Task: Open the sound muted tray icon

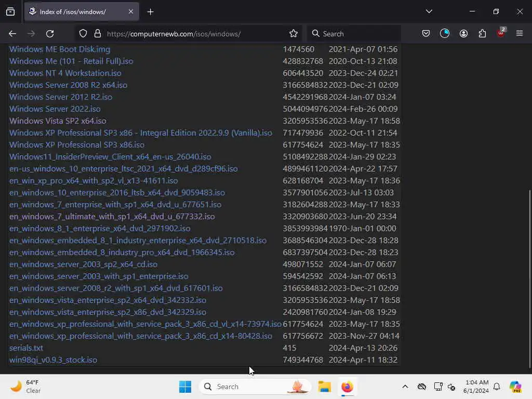Action: pyautogui.click(x=451, y=387)
